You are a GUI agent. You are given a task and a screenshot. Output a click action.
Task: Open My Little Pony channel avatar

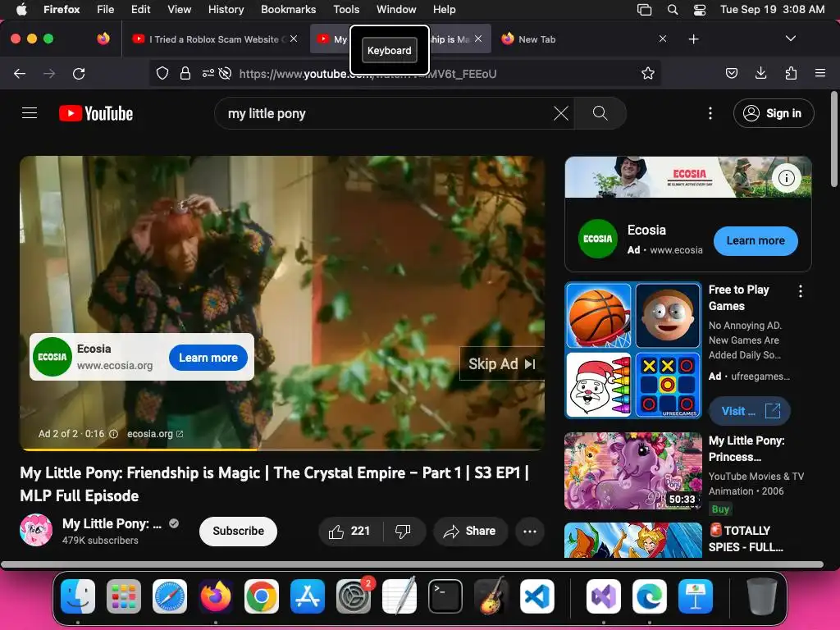(36, 530)
